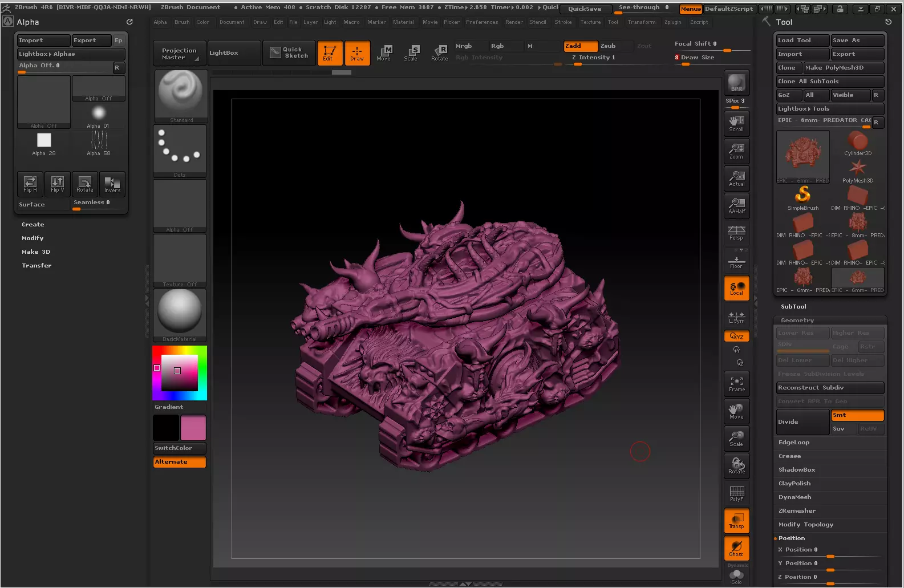Invert the current alpha
Screen dimensions: 904x588
point(112,184)
